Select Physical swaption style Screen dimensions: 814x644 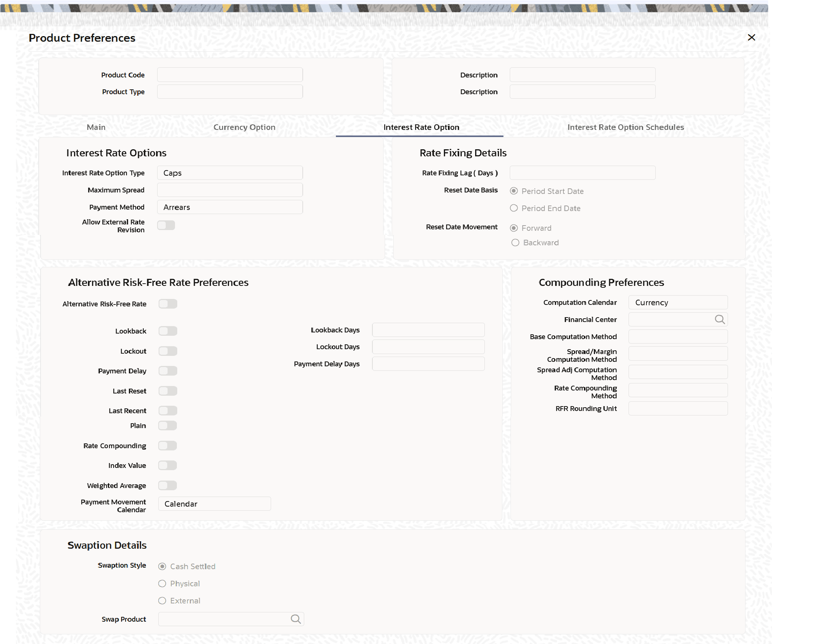coord(162,584)
